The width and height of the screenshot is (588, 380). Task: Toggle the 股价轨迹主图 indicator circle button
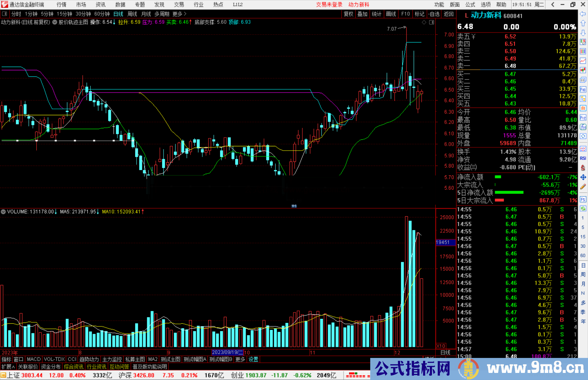pos(55,22)
